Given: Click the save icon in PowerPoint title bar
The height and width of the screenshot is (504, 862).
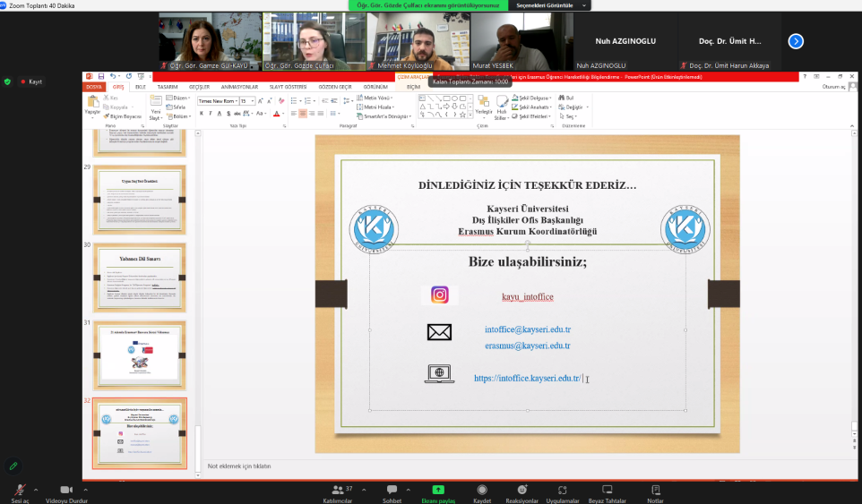Looking at the screenshot, I should point(101,77).
